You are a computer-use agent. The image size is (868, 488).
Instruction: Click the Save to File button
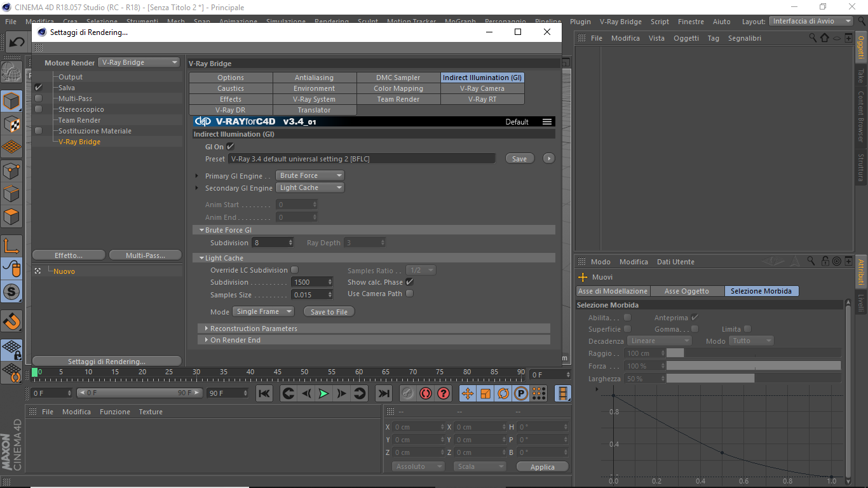click(x=329, y=311)
